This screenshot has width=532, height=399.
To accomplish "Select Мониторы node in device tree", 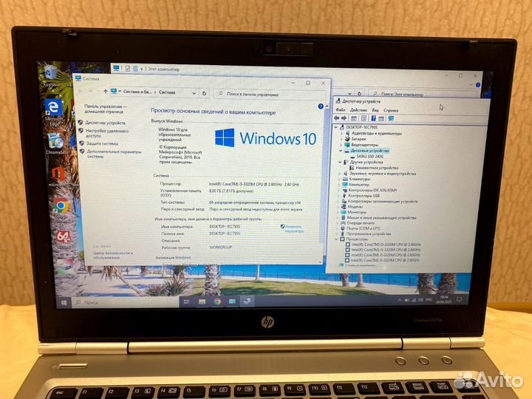I will pyautogui.click(x=357, y=212).
